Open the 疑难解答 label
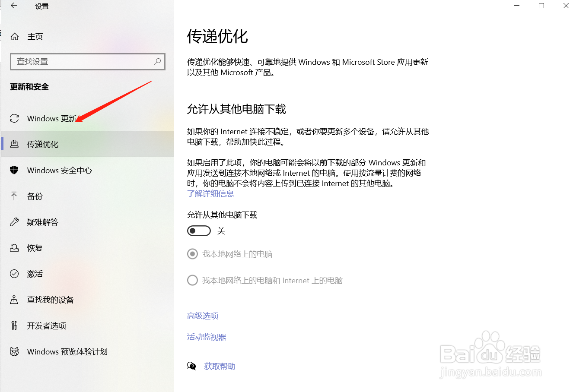 [43, 222]
